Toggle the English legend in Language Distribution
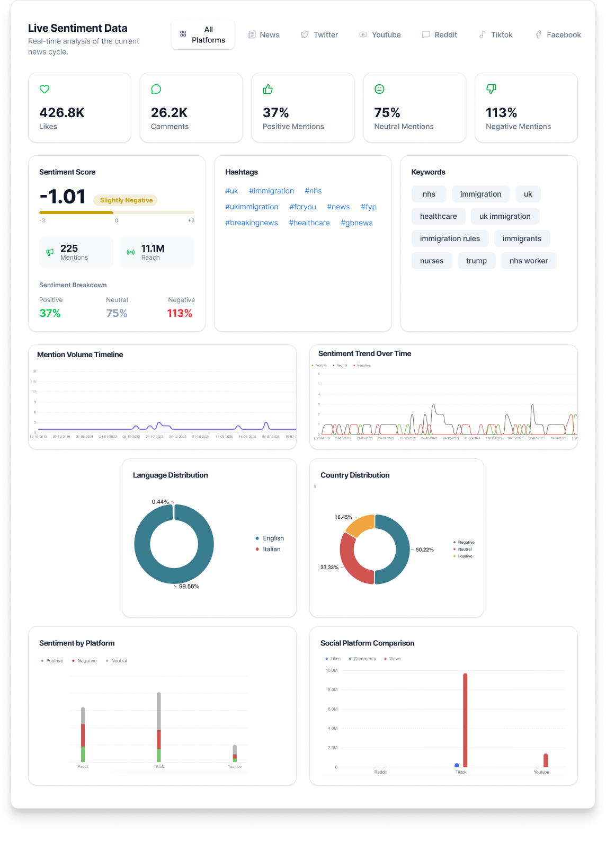 click(x=270, y=538)
